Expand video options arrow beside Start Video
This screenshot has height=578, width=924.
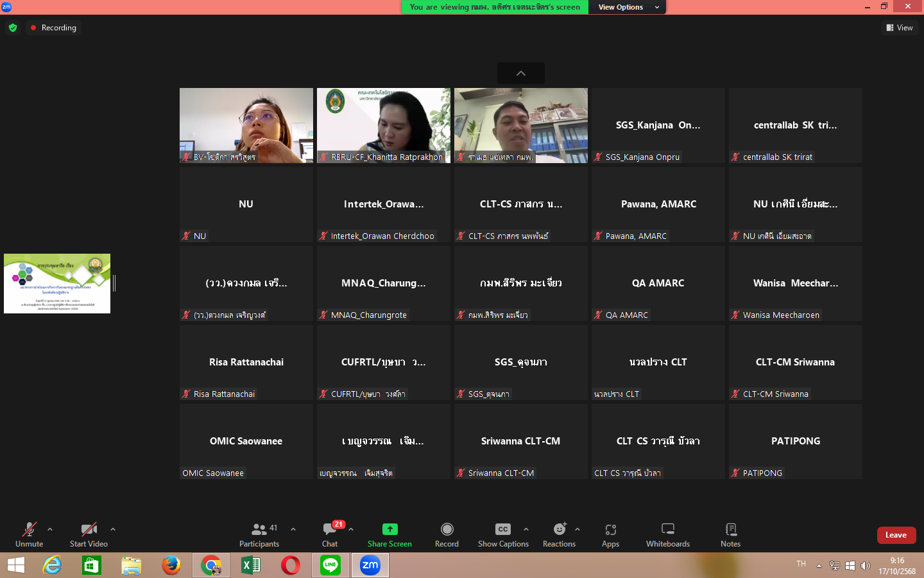[x=113, y=530]
